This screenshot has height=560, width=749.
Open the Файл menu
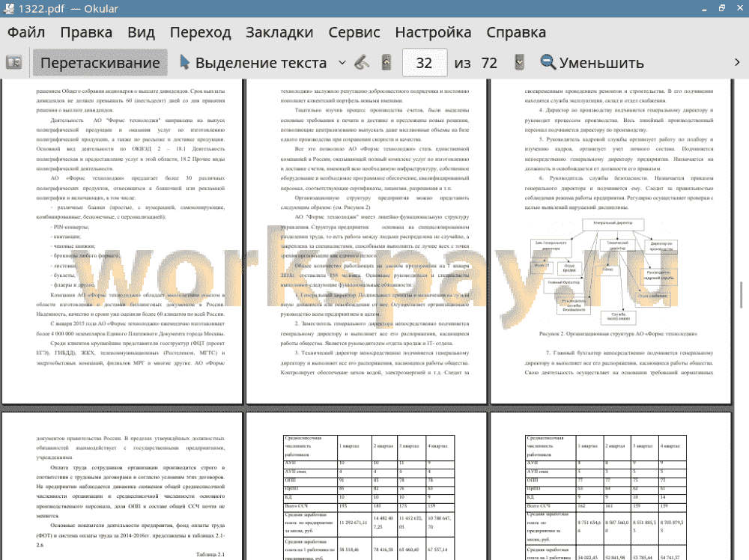tap(26, 32)
